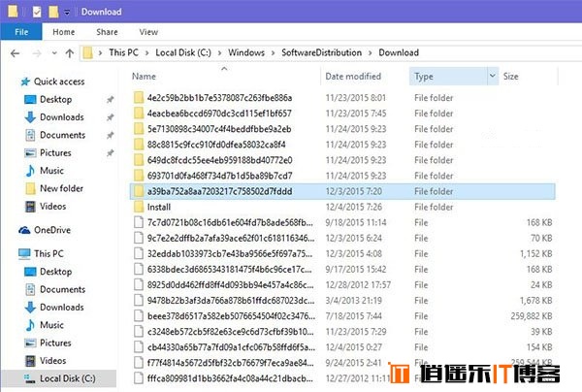Expand the chevron after SoftwareDistribution breadcrumb
The image size is (582, 392).
point(371,53)
